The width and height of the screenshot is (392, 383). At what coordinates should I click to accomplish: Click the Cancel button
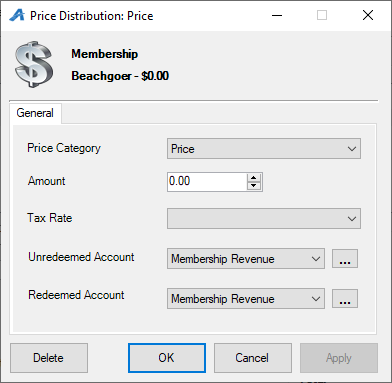[x=252, y=358]
